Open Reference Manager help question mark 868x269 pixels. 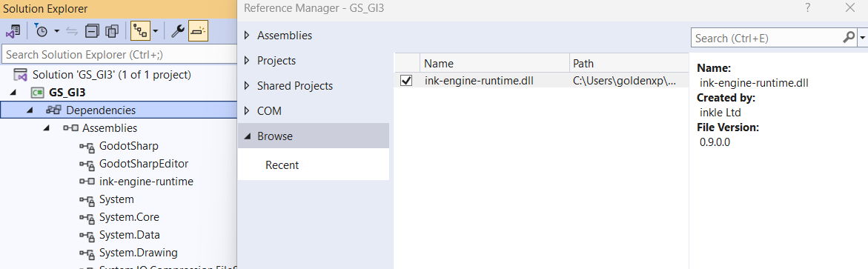coord(808,7)
